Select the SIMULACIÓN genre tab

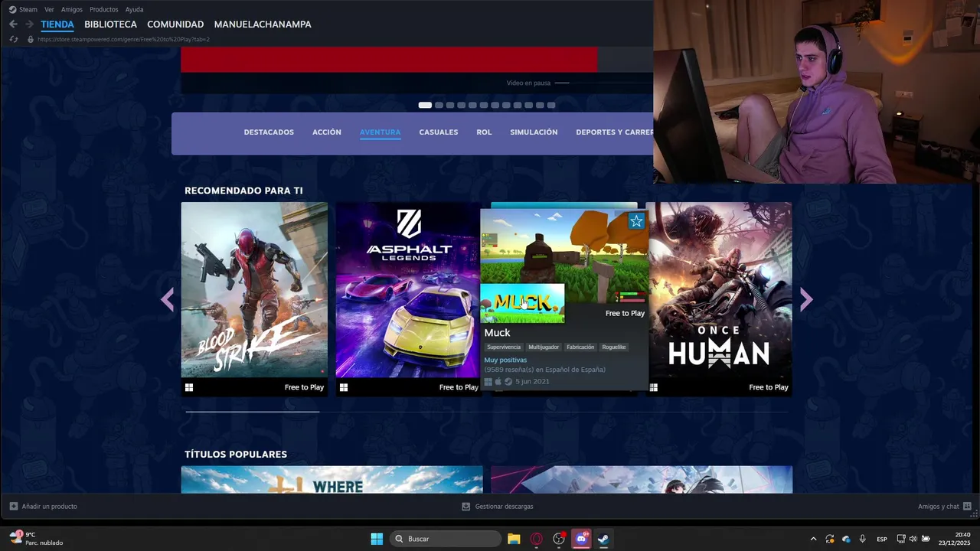tap(534, 132)
